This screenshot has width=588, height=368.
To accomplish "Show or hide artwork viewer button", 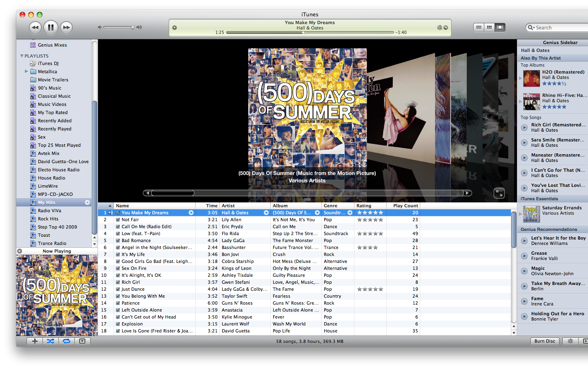I will 82,341.
